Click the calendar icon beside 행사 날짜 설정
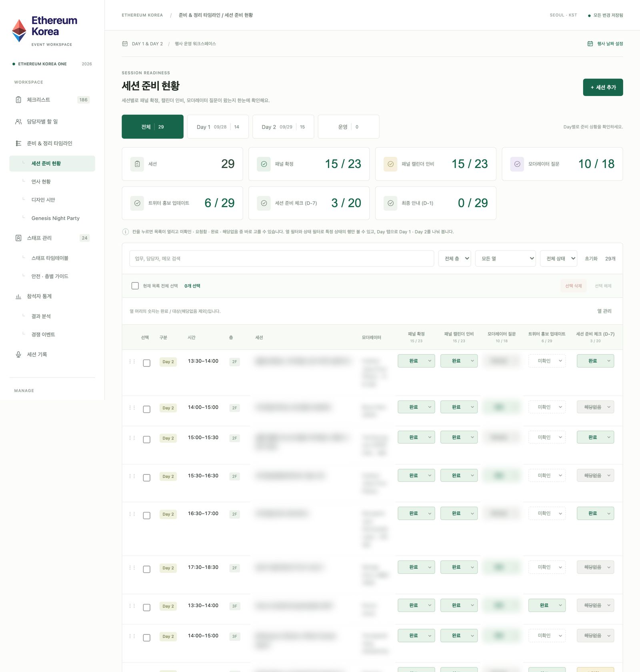Viewport: 640px width, 672px height. (x=590, y=44)
